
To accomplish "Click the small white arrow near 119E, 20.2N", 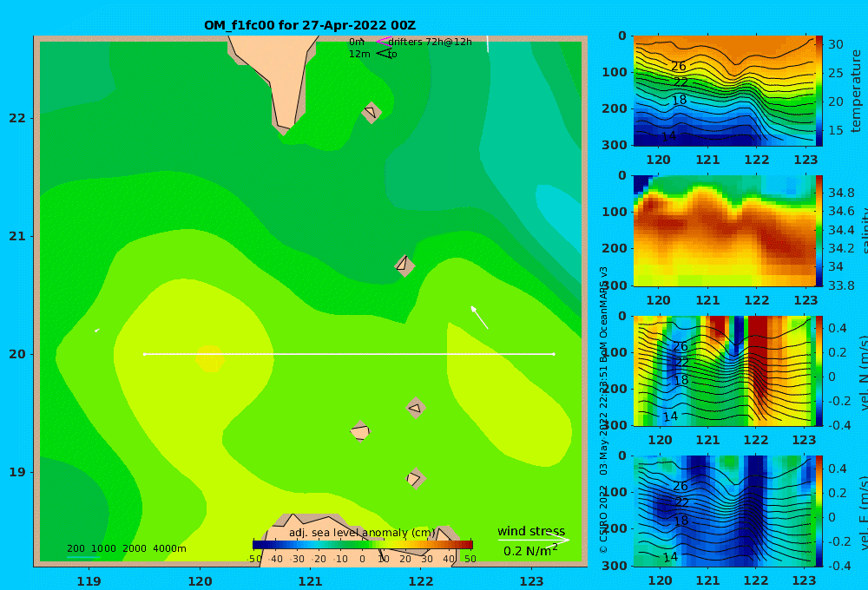I will coord(97,331).
